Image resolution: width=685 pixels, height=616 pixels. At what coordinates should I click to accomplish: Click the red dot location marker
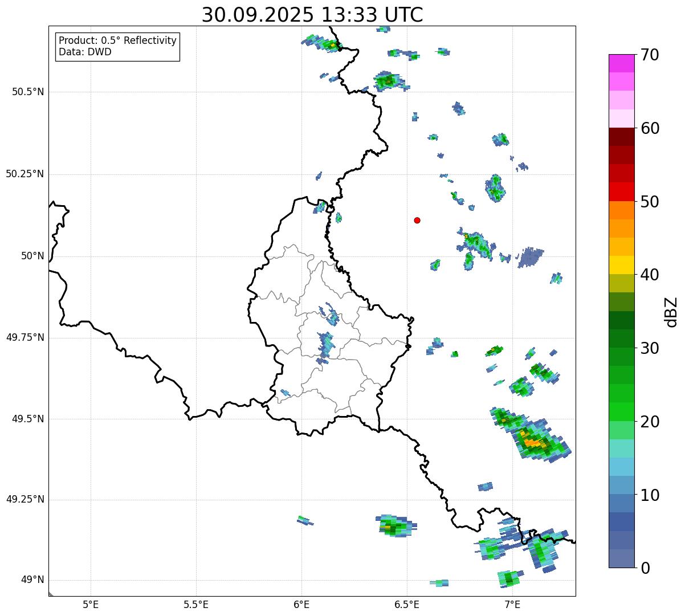coord(417,220)
